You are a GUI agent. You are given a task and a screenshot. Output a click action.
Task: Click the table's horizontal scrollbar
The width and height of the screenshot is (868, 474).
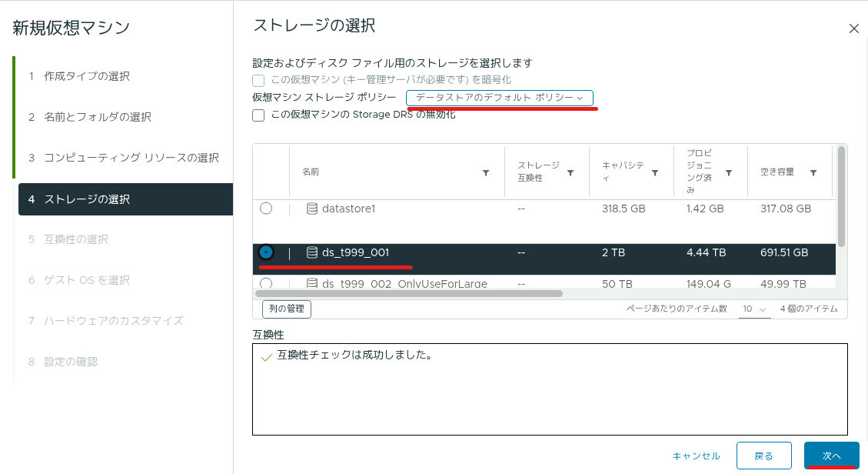click(409, 293)
